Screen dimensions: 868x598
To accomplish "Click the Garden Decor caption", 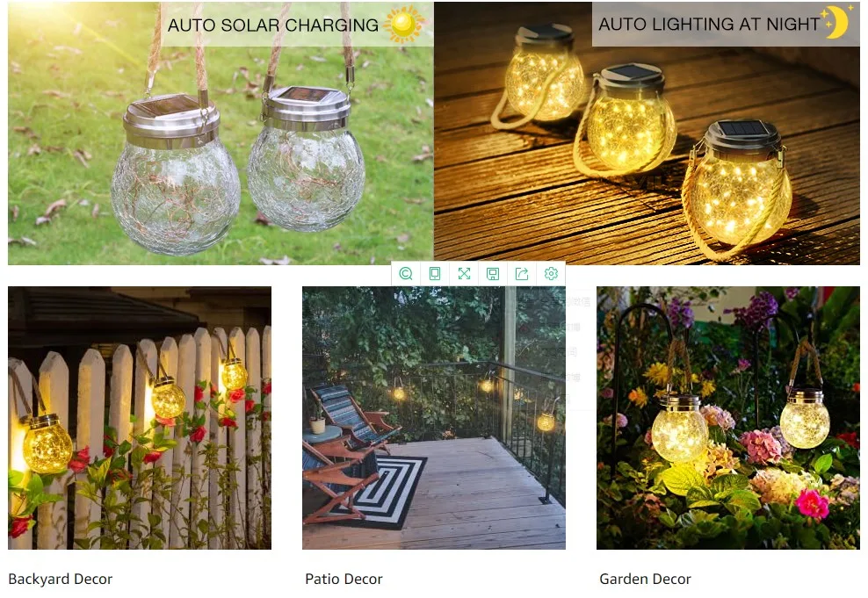I will tap(646, 580).
